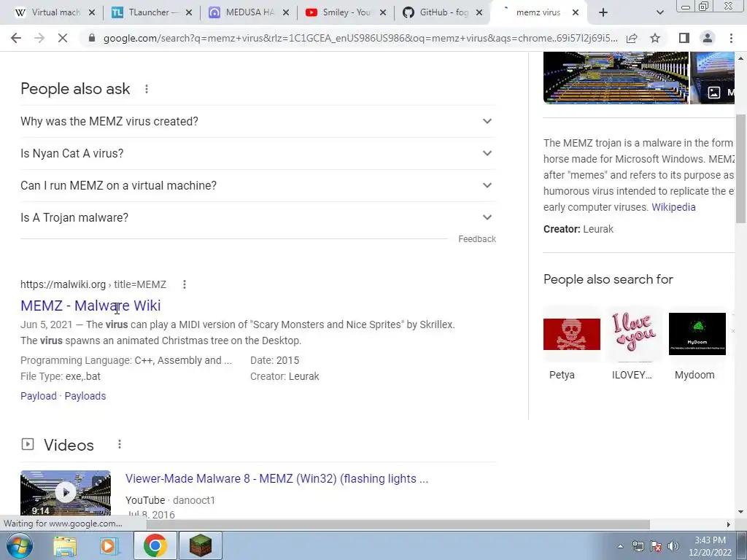Expand Is Nyan Cat A virus question
Screen dimensions: 747x560
pos(258,153)
